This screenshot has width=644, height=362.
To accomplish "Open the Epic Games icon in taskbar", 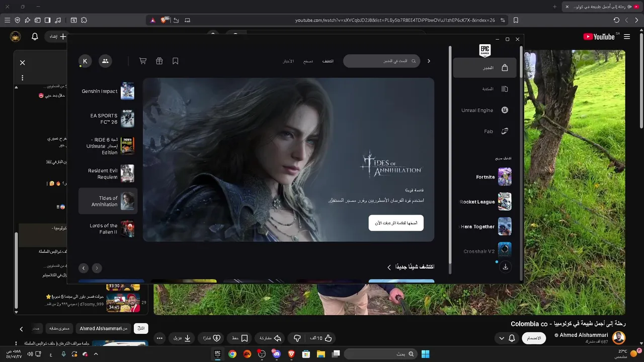I will pos(218,354).
